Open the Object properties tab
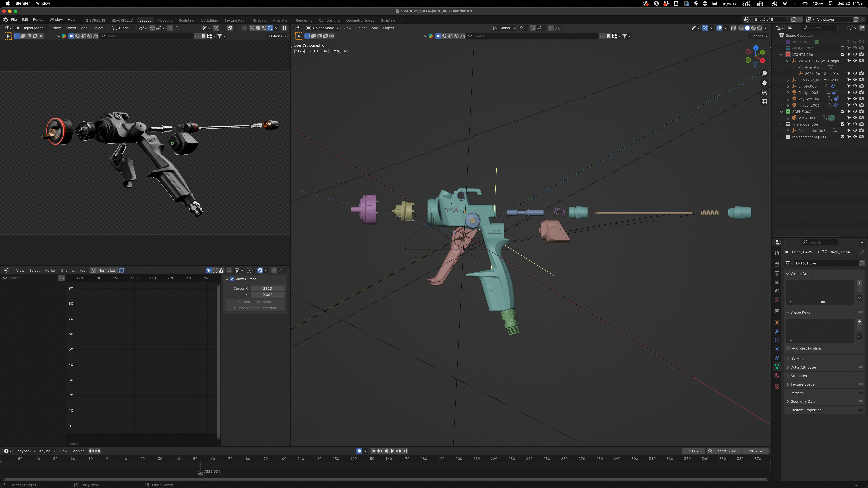This screenshot has height=488, width=868. tap(777, 323)
